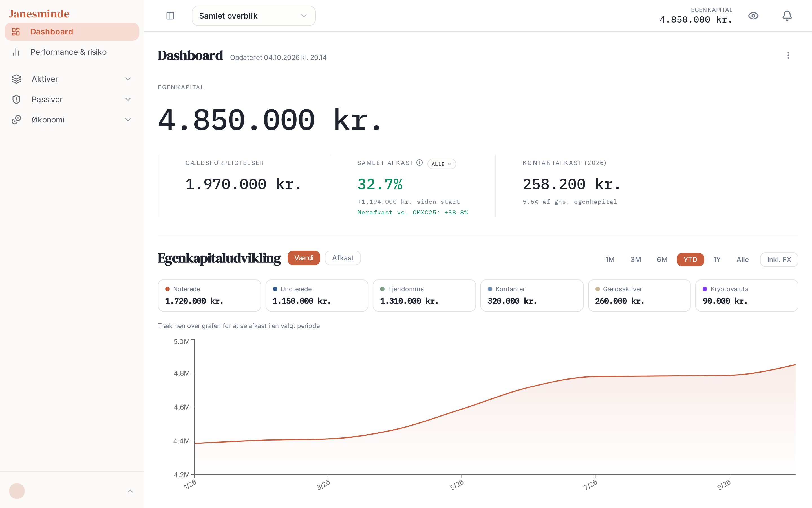The height and width of the screenshot is (508, 812).
Task: Expand the user menu chevron
Action: [x=130, y=491]
